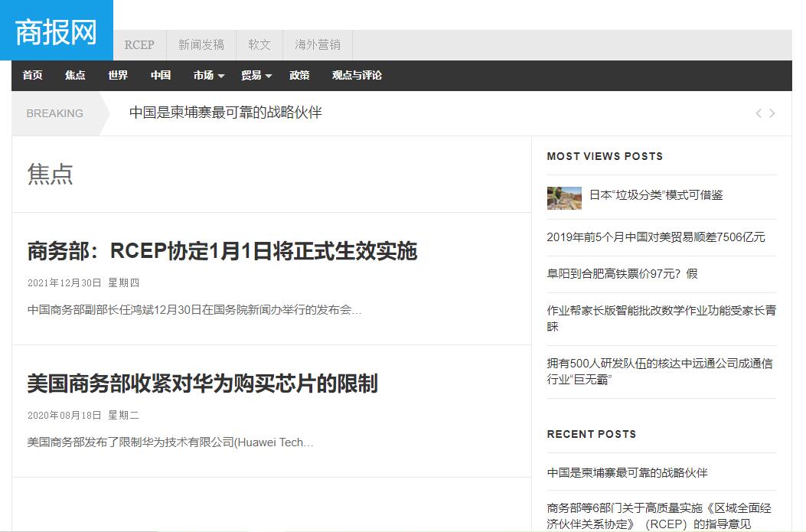Viewport: 806px width, 532px height.
Task: Open the RCEP top tab
Action: [139, 44]
